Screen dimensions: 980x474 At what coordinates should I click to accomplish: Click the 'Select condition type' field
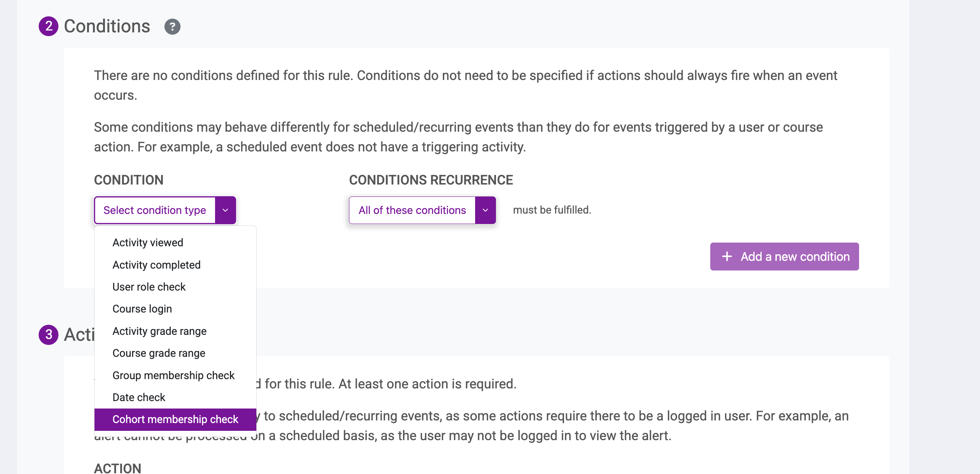(x=165, y=210)
